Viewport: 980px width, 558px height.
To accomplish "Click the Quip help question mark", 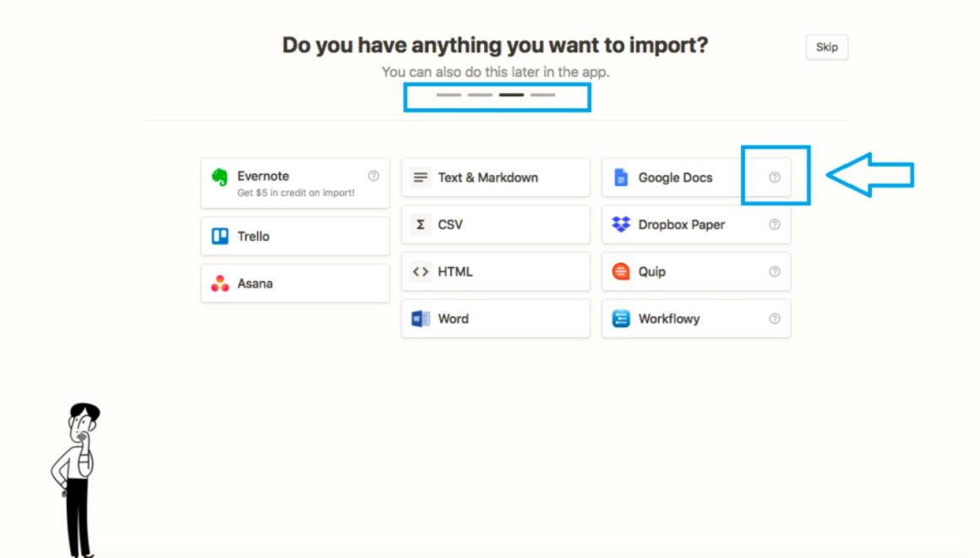I will [x=774, y=271].
